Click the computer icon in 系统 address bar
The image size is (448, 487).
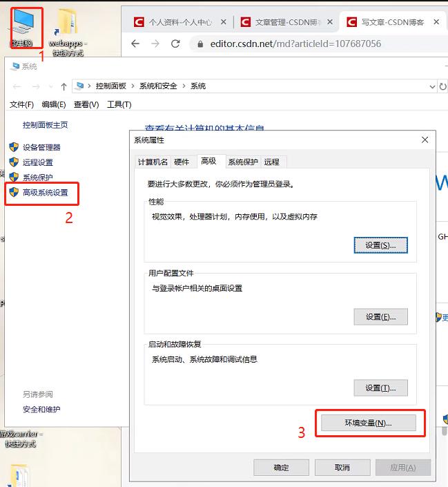[x=80, y=86]
